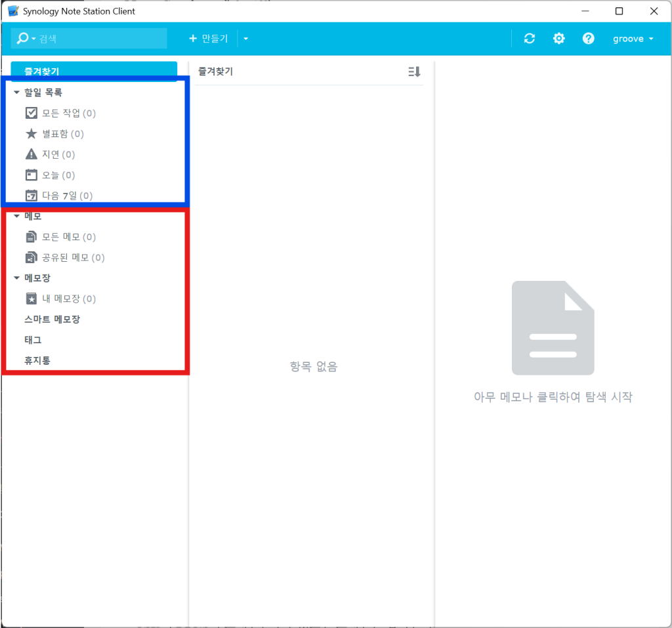This screenshot has width=672, height=628.
Task: Minimize the Note Station window
Action: point(585,10)
